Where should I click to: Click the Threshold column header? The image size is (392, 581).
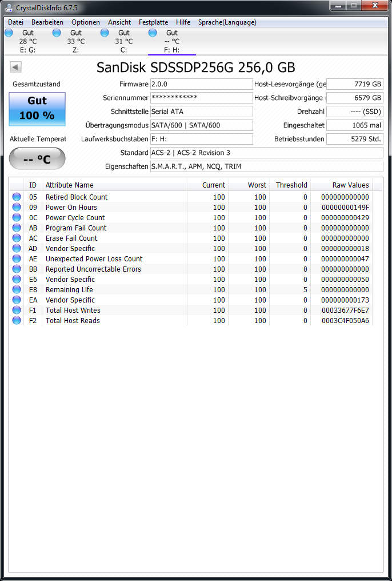coord(290,185)
